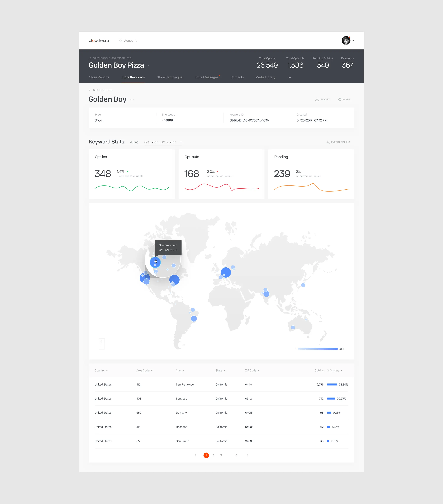Open the date range dropdown

tap(181, 142)
